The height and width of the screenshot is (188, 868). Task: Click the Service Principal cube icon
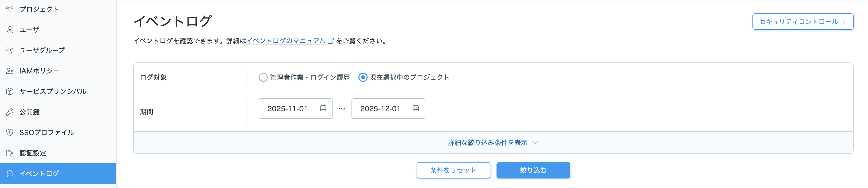tap(10, 91)
